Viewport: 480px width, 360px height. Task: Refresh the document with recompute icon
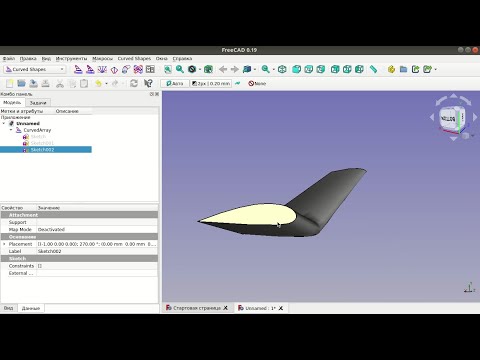(x=134, y=83)
